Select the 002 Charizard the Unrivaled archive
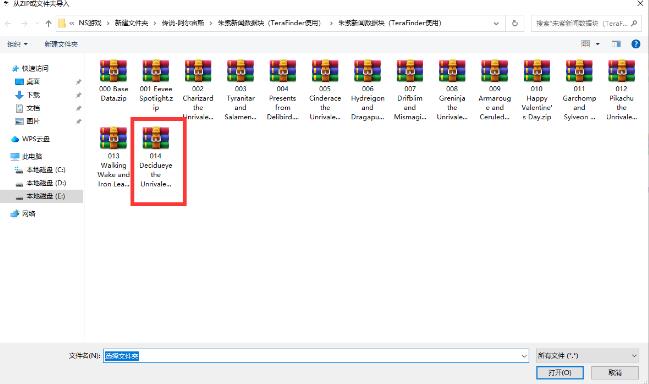The height and width of the screenshot is (384, 649). [198, 89]
